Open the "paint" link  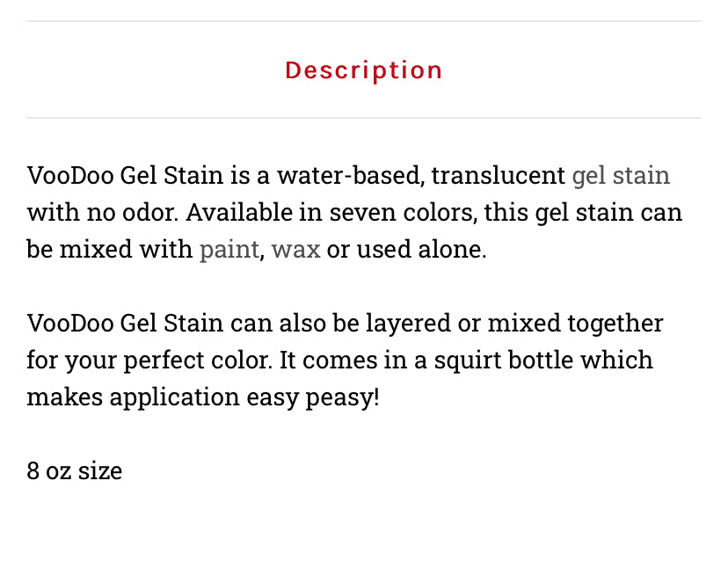(229, 251)
